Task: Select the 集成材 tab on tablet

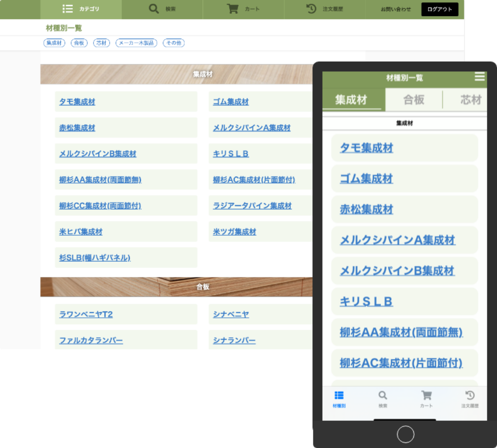Action: [x=352, y=100]
